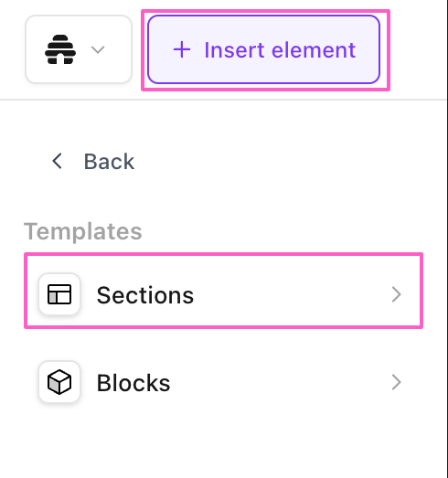
Task: Select the Blocks text label
Action: tap(133, 383)
